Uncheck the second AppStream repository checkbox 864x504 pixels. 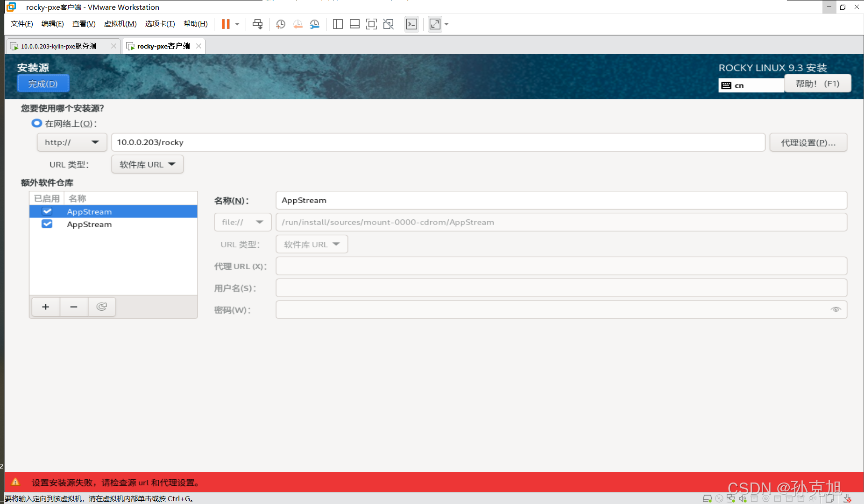tap(47, 224)
